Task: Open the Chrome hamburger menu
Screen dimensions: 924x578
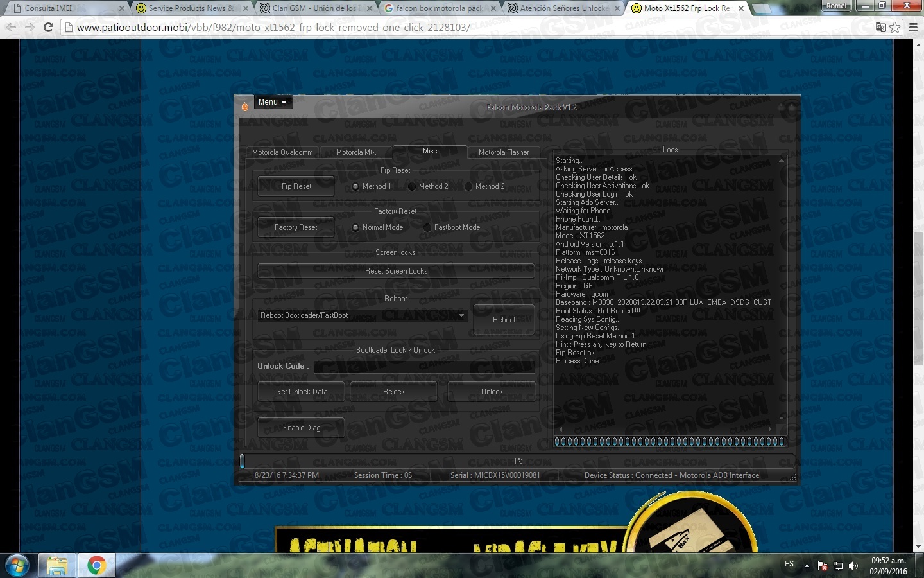Action: (913, 28)
